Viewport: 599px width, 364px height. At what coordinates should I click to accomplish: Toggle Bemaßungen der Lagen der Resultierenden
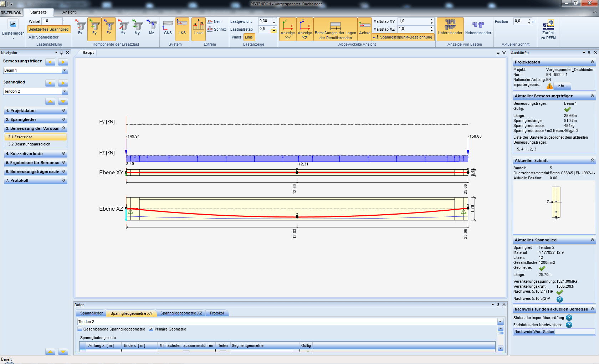pyautogui.click(x=336, y=29)
